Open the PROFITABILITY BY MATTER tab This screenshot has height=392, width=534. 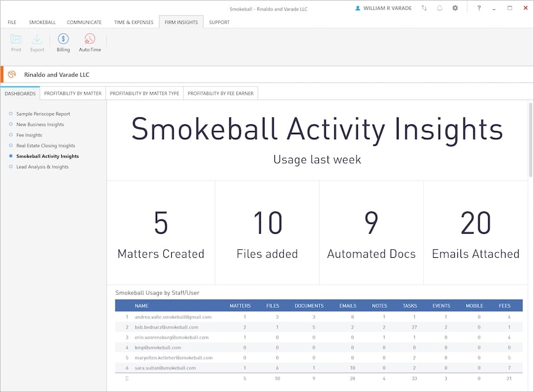point(72,93)
